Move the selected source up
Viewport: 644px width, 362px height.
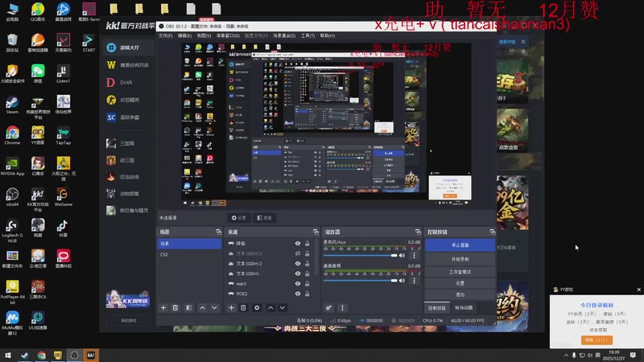click(x=270, y=308)
